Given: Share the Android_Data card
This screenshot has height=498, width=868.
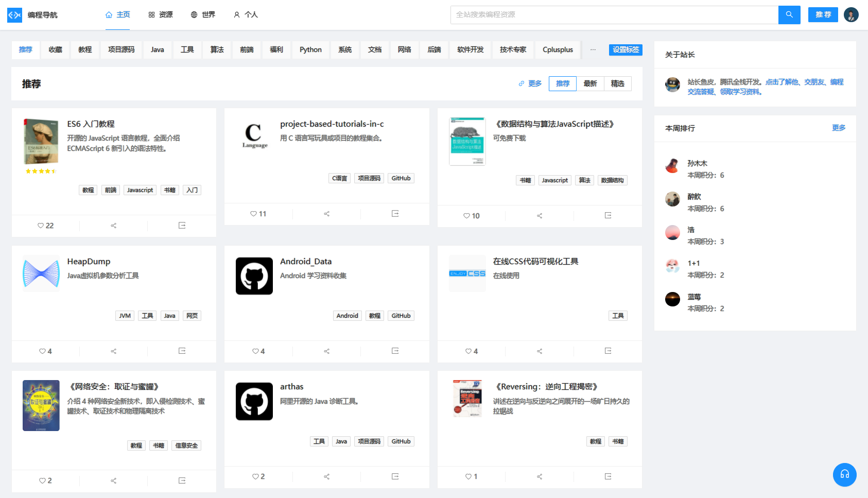Looking at the screenshot, I should 326,351.
